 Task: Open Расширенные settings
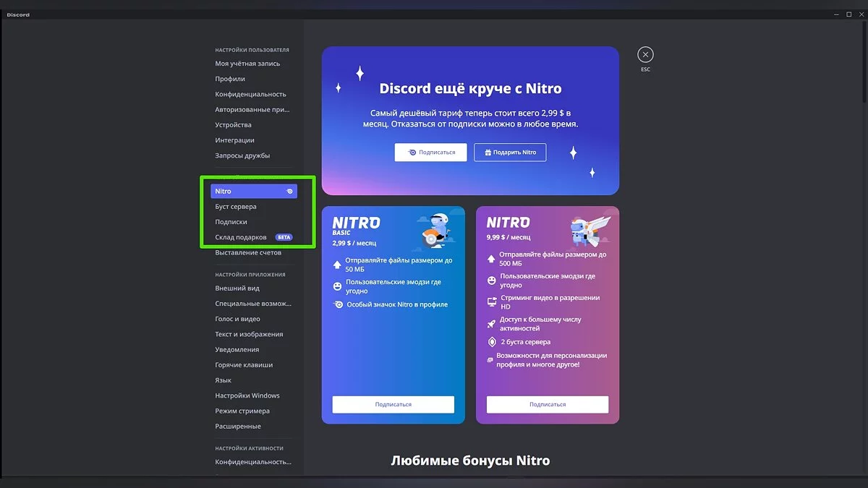238,427
